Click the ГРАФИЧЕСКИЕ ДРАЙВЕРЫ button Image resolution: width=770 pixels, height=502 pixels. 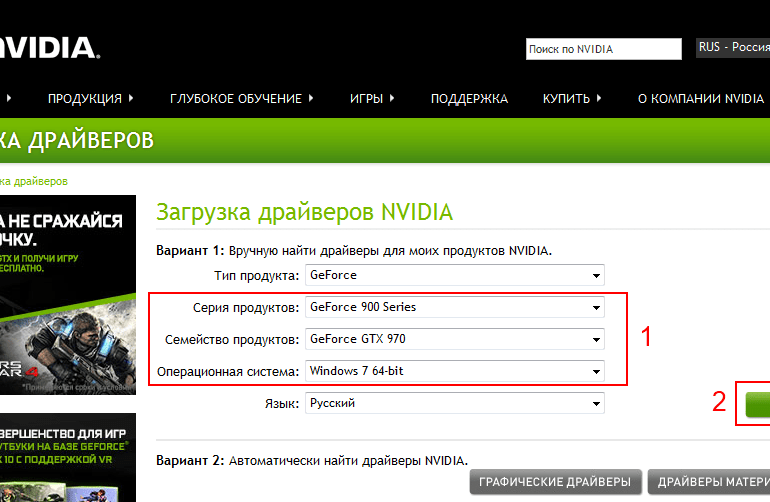point(555,482)
